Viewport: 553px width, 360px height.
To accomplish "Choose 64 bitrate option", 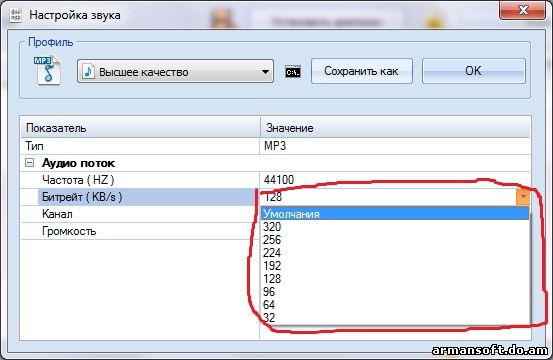I will click(x=395, y=305).
